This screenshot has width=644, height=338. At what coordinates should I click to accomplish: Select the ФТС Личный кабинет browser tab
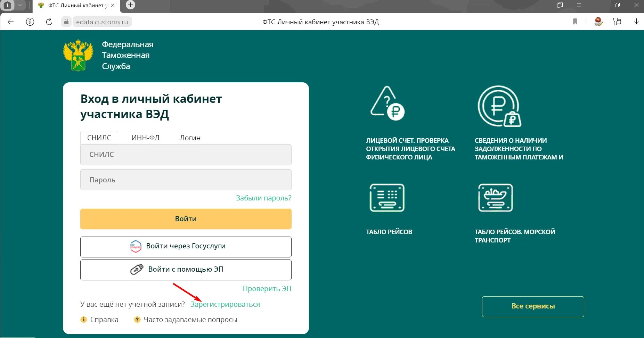(x=76, y=6)
